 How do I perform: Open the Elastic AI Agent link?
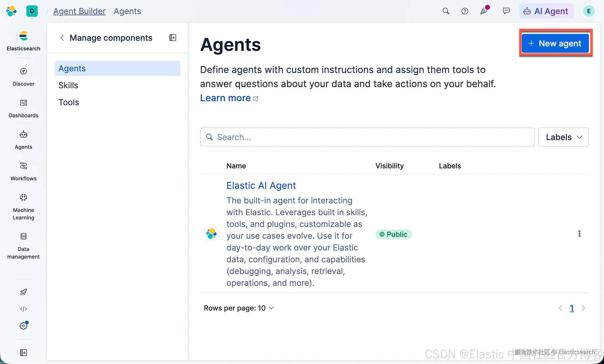261,186
